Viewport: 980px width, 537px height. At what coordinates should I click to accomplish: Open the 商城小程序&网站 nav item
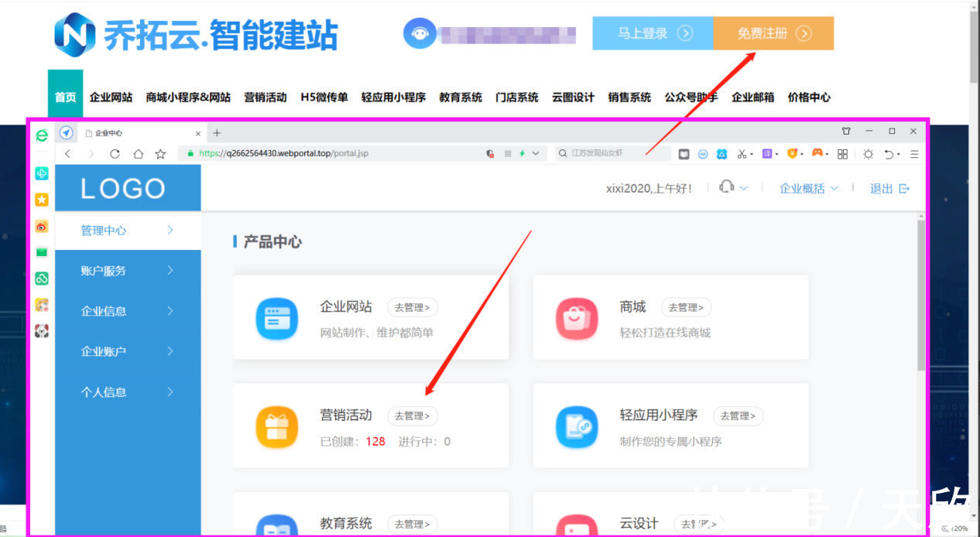[x=188, y=97]
